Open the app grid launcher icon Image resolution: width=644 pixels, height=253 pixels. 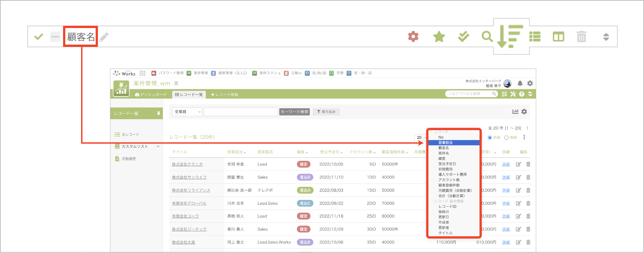142,73
